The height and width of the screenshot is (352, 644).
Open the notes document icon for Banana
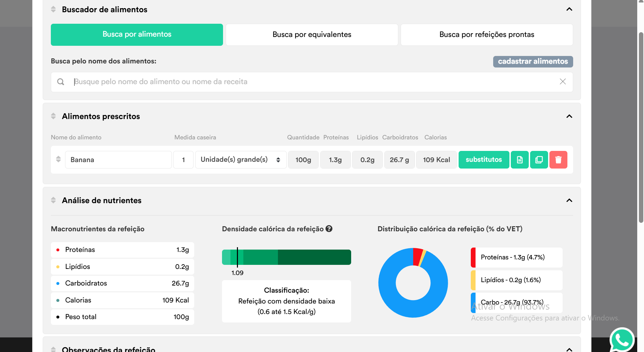[520, 160]
